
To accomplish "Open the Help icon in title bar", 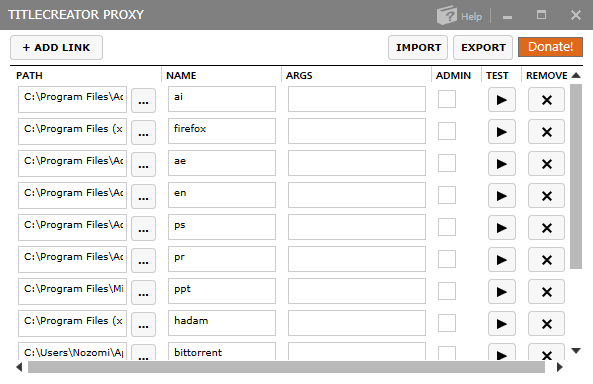I will point(459,16).
